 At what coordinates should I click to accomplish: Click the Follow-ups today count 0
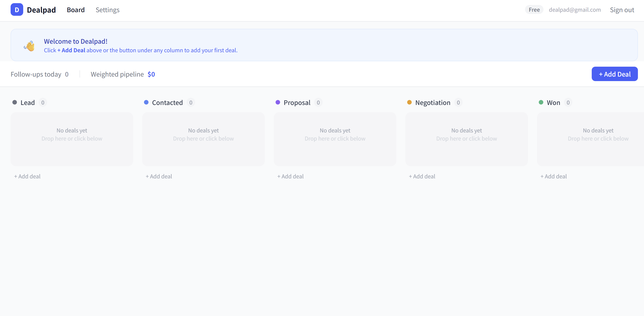[67, 74]
